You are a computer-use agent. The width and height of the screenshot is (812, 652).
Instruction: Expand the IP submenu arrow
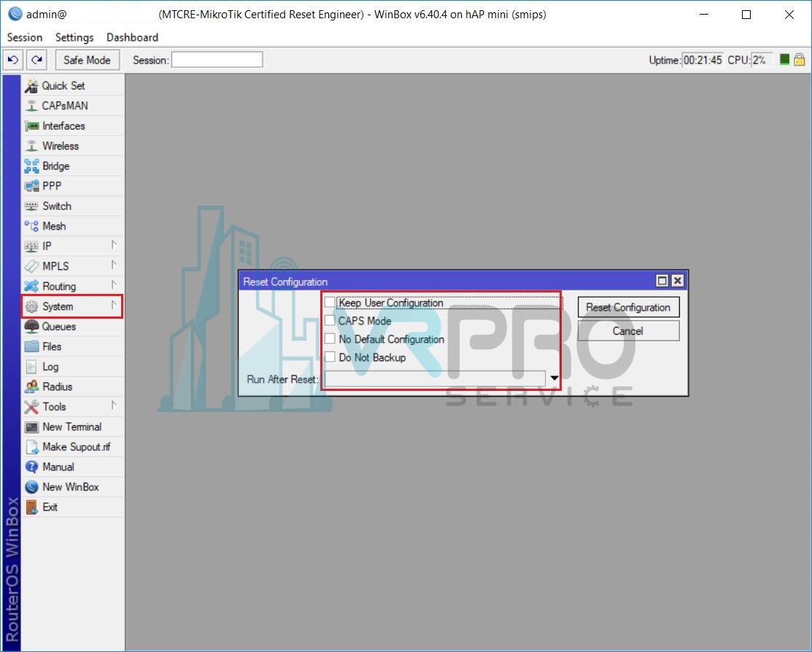pyautogui.click(x=113, y=245)
